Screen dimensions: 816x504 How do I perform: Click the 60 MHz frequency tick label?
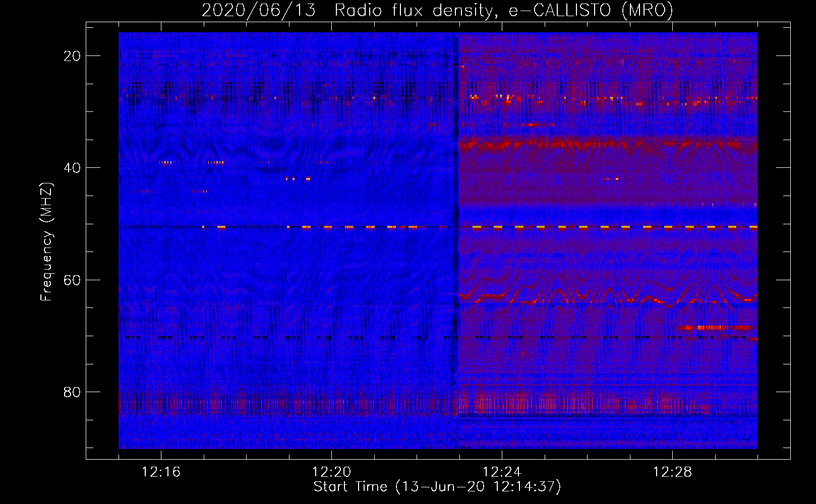coord(72,280)
